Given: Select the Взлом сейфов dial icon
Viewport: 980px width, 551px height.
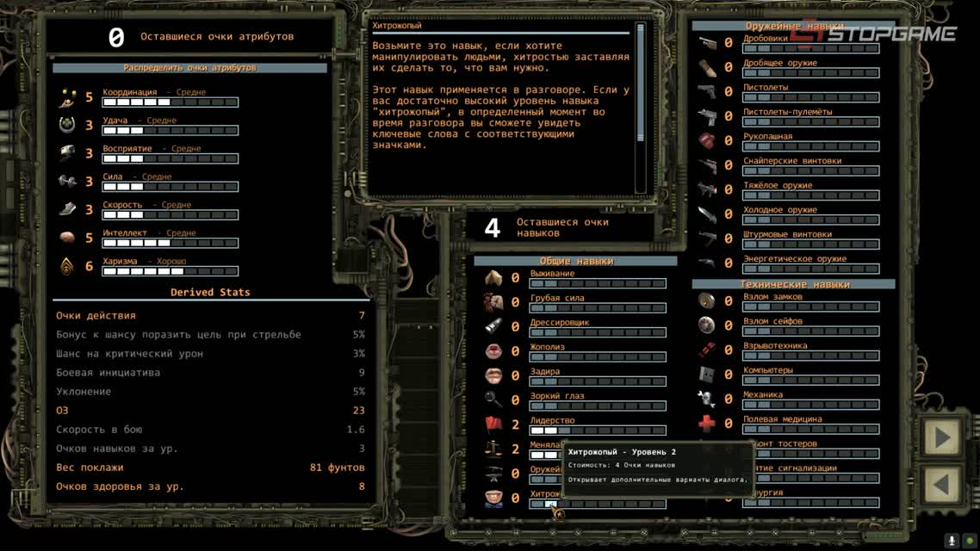Looking at the screenshot, I should [x=707, y=325].
